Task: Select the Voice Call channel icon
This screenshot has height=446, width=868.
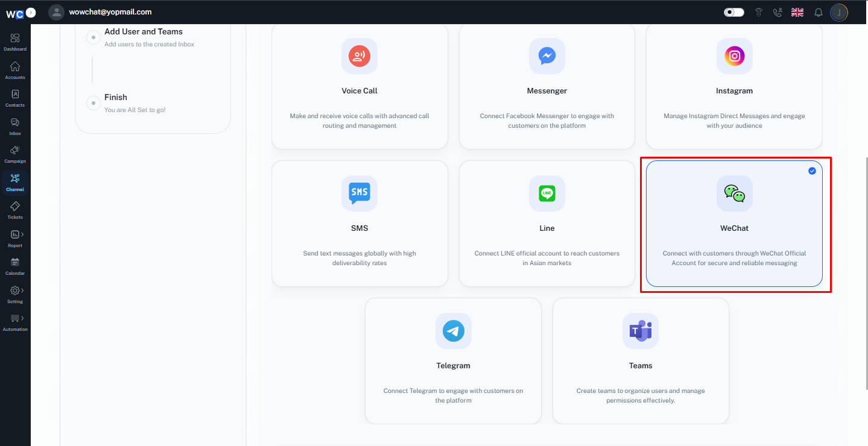Action: point(360,56)
